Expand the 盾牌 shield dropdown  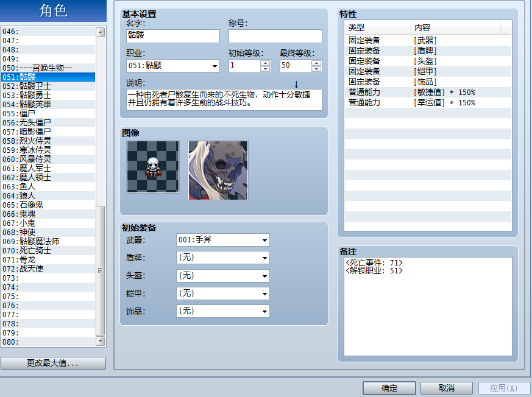pos(223,258)
